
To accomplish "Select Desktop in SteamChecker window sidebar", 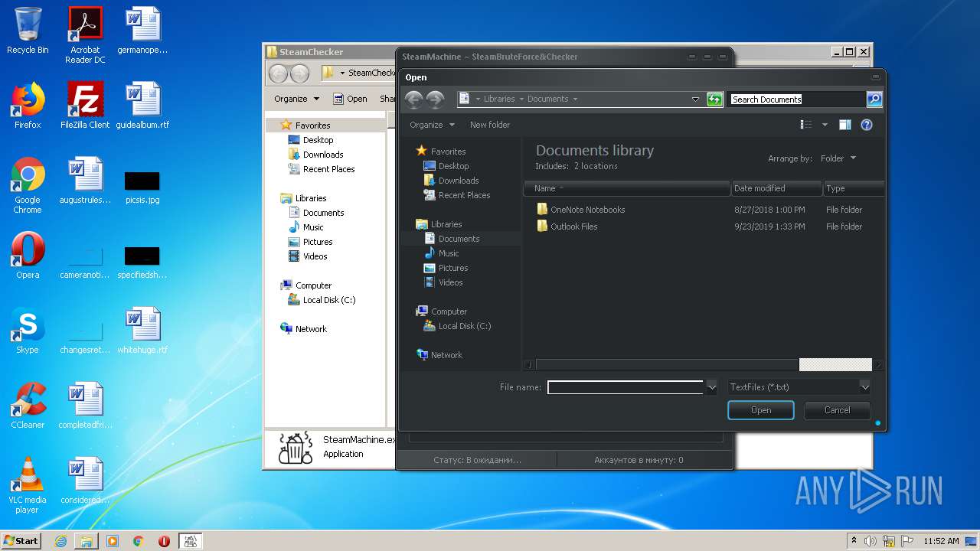I will pyautogui.click(x=311, y=140).
